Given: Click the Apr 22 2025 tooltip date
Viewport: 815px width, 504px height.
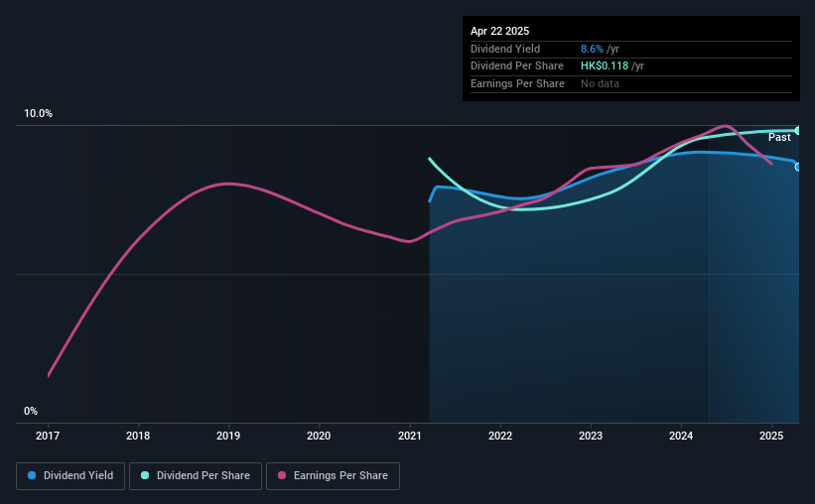Looking at the screenshot, I should click(x=499, y=31).
